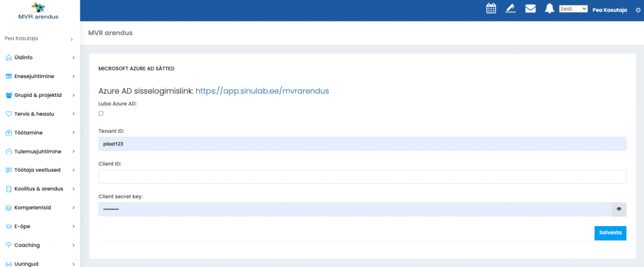Click the Enesejuhtimine card icon
The image size is (644, 267).
[9, 77]
